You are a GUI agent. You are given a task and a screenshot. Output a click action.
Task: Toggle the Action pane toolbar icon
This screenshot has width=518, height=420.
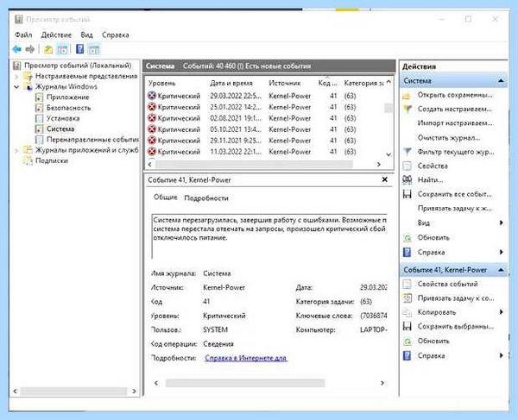tap(94, 49)
